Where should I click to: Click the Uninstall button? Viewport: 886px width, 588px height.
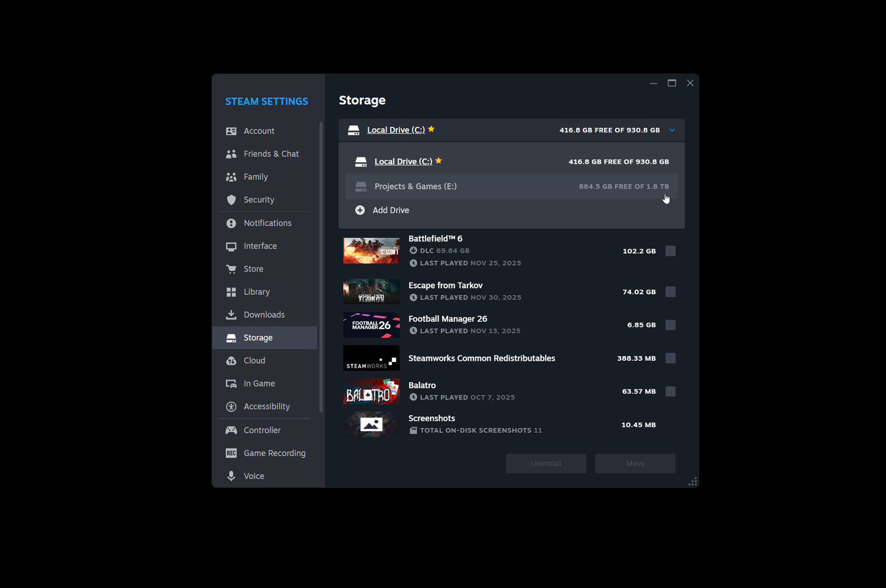(x=546, y=463)
